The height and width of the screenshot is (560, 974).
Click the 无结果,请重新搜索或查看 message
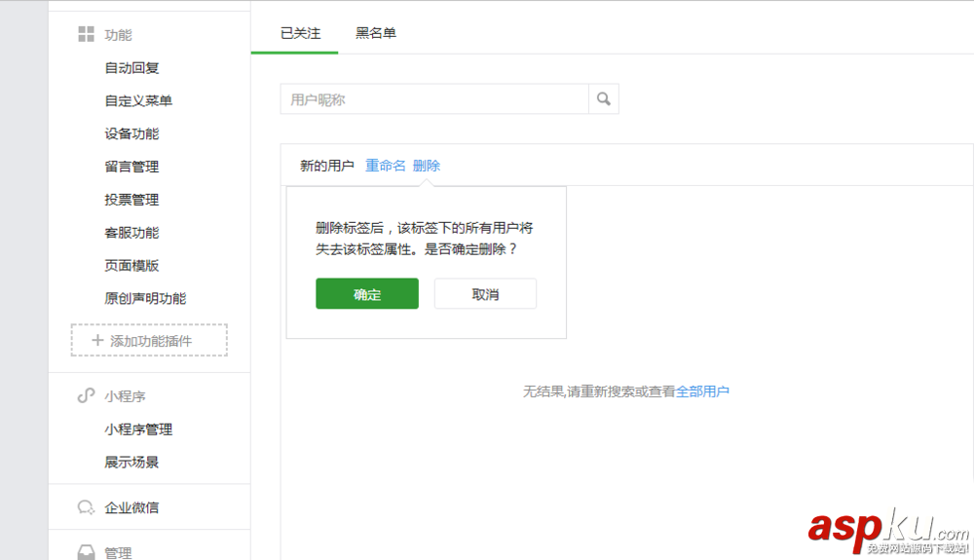[x=599, y=392]
